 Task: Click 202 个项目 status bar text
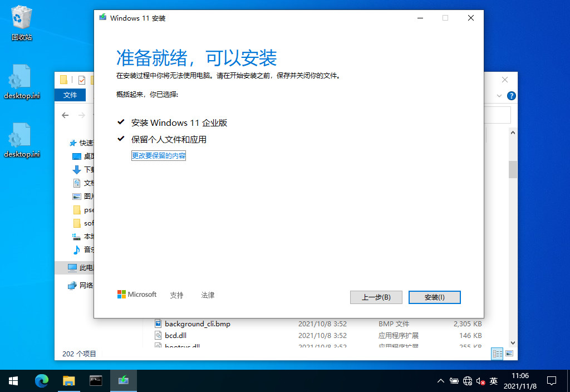(x=79, y=354)
